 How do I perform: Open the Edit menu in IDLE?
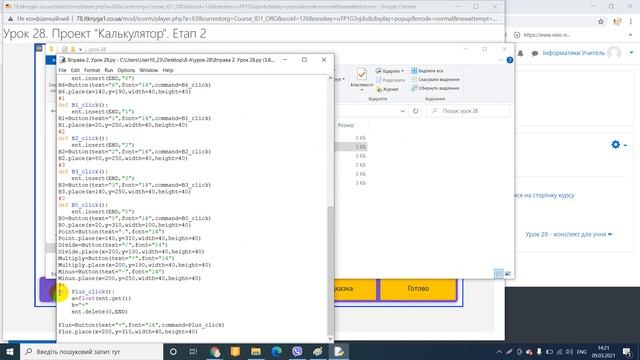click(x=75, y=70)
